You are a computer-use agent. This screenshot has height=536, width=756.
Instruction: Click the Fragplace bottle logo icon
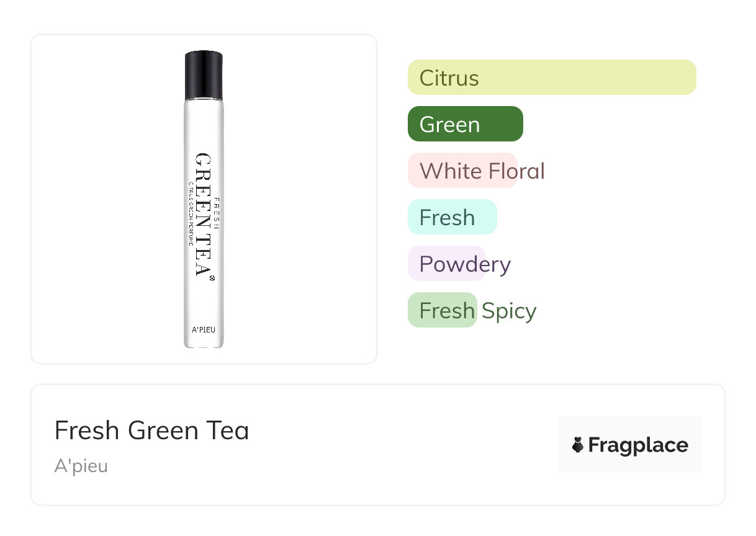(x=578, y=445)
